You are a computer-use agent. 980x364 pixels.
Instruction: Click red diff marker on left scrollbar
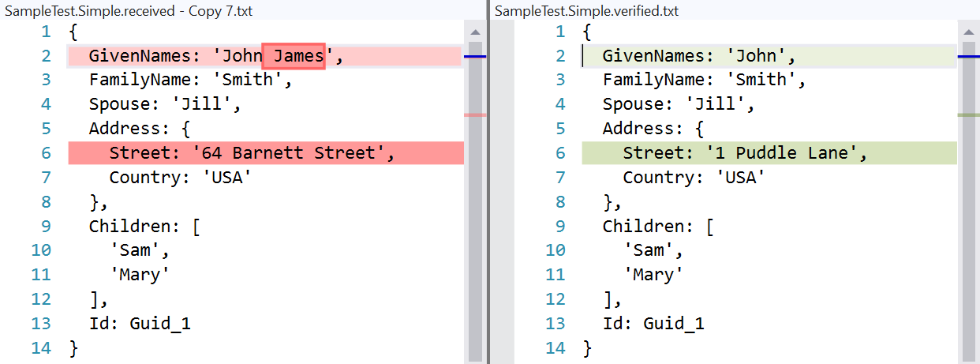(475, 115)
